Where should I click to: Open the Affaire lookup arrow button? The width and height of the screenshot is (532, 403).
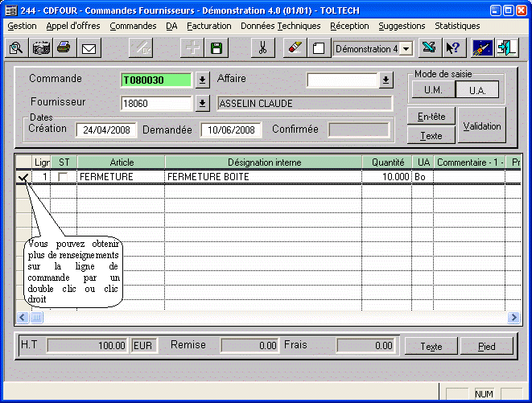click(x=386, y=80)
